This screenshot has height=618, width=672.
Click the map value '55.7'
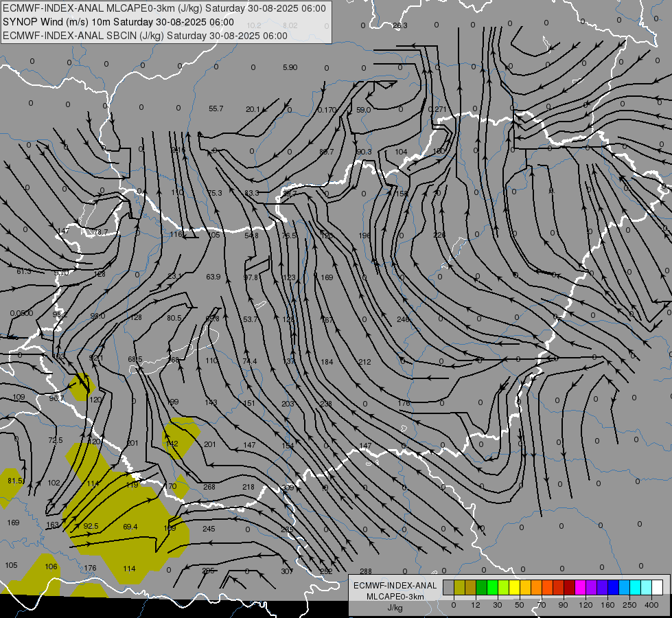click(216, 109)
